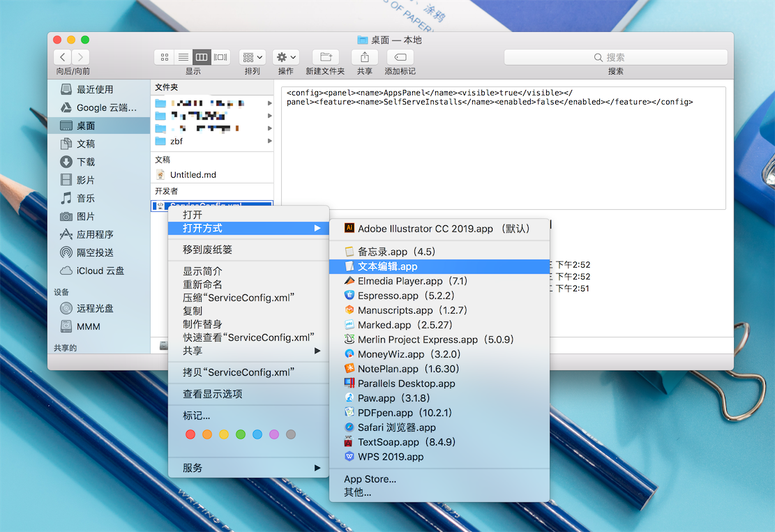Viewport: 775px width, 532px height.
Task: Apply the purple tag color
Action: 274,434
